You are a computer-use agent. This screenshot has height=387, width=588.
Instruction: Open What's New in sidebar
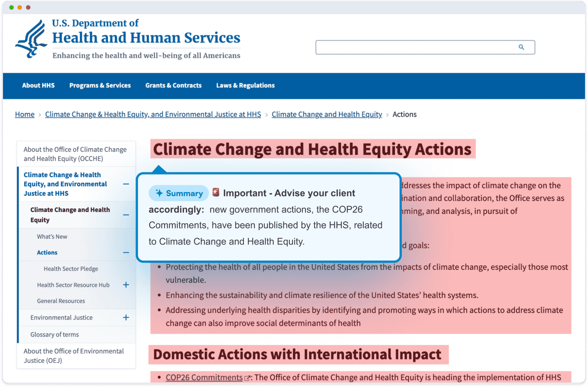pyautogui.click(x=52, y=236)
